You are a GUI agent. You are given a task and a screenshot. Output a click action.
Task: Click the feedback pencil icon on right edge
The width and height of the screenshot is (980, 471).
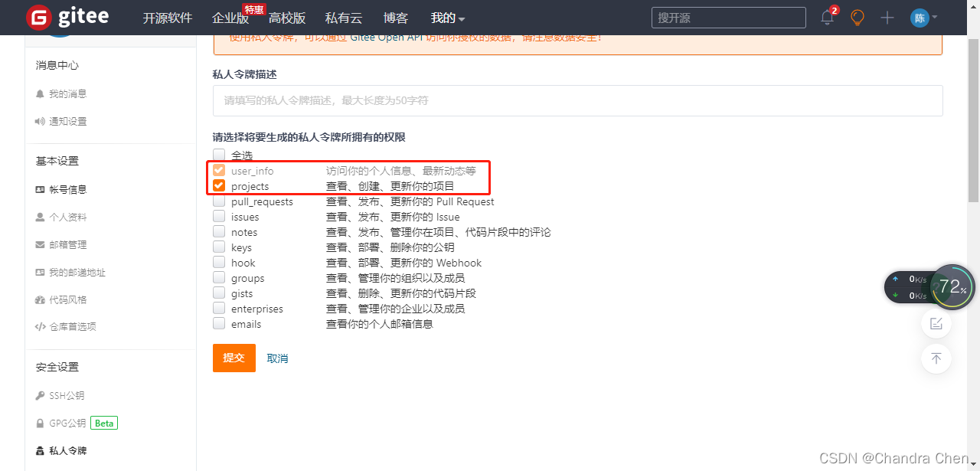936,323
